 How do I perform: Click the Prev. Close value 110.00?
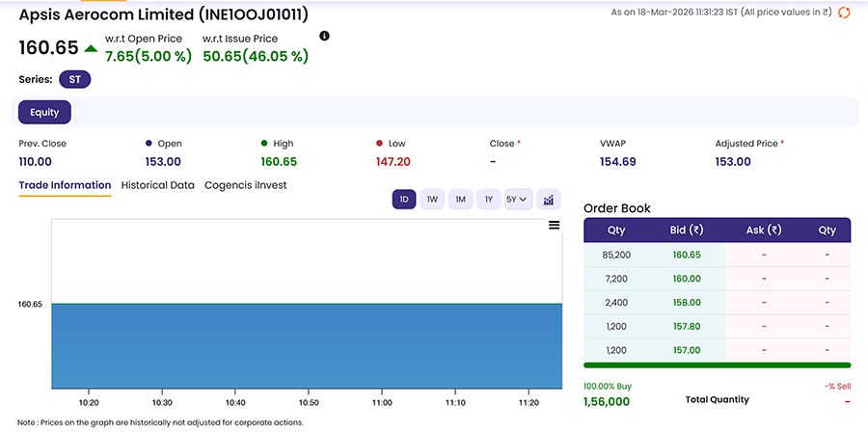[36, 162]
